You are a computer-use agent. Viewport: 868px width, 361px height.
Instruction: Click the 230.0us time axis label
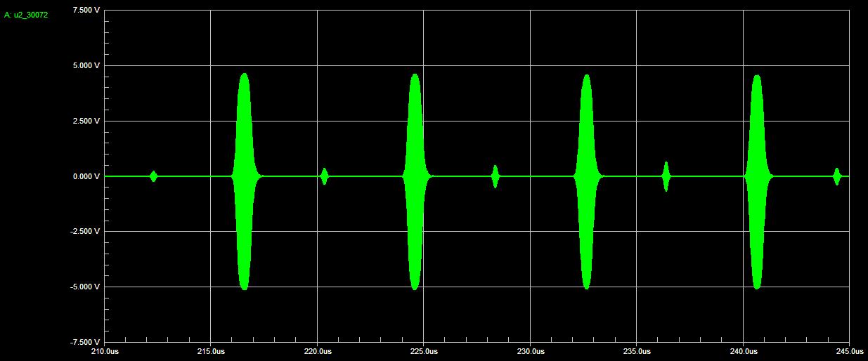pos(530,351)
